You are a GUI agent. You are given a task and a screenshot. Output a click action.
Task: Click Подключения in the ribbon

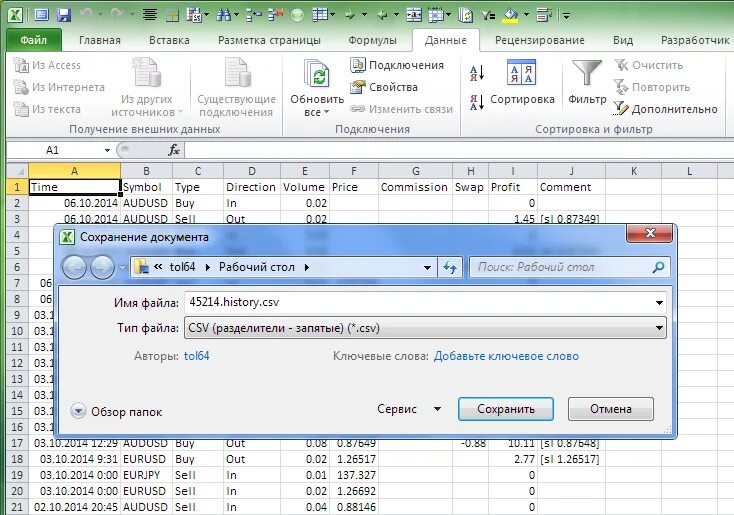(397, 65)
